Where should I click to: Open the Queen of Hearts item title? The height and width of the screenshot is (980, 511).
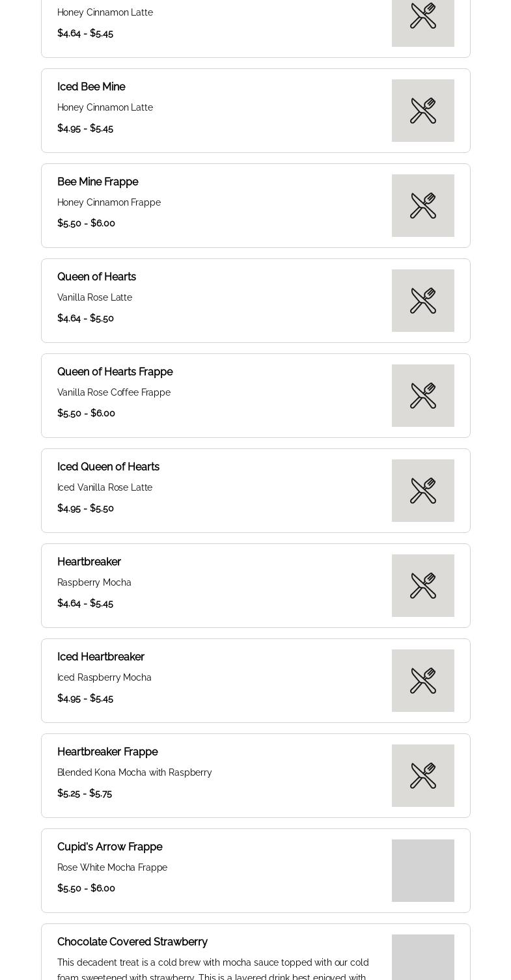tap(96, 277)
